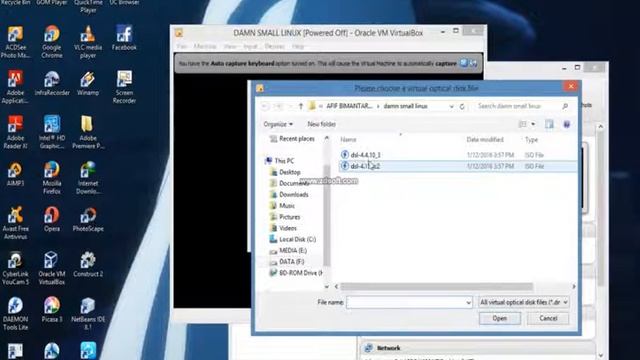This screenshot has width=640, height=360.
Task: Launch Google Chrome desktop shortcut
Action: coord(51,42)
